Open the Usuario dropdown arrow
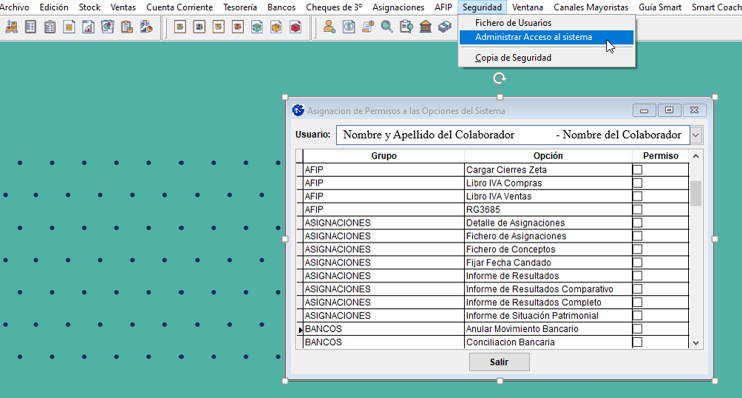This screenshot has height=398, width=742. pyautogui.click(x=696, y=135)
